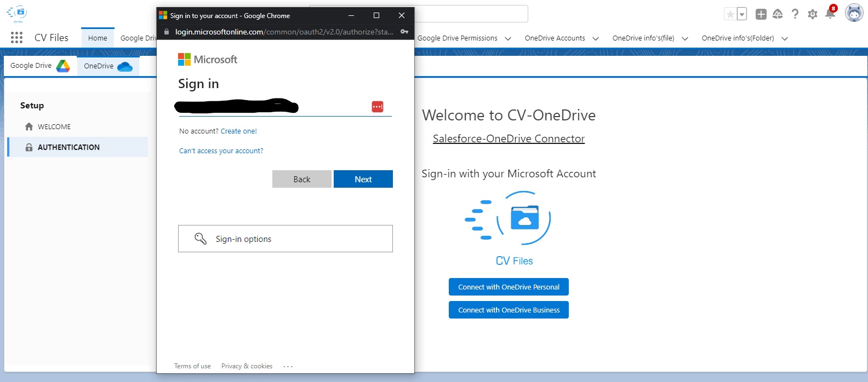Open the Terms of use link

pos(192,366)
